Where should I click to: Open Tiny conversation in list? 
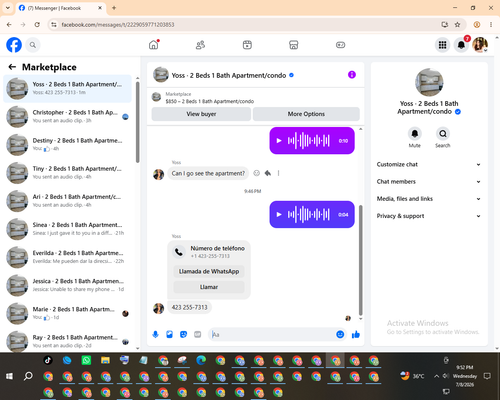(67, 173)
